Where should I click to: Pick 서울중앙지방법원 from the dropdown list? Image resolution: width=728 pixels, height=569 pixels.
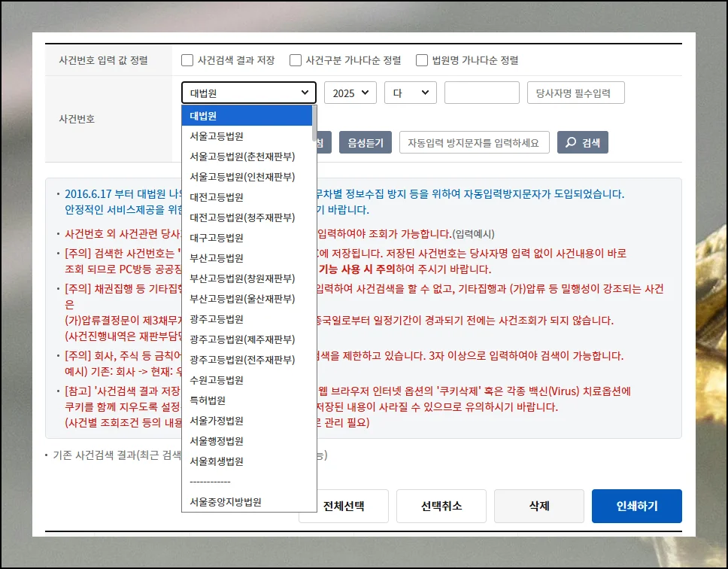pyautogui.click(x=226, y=501)
